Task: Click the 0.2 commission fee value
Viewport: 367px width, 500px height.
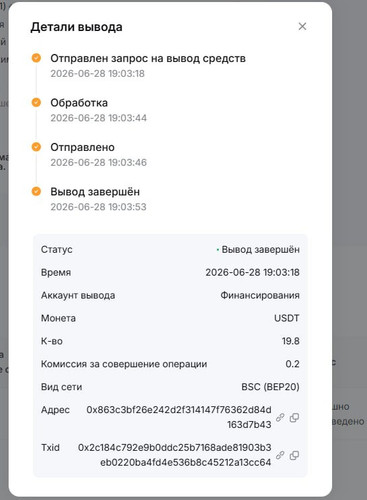Action: 292,364
